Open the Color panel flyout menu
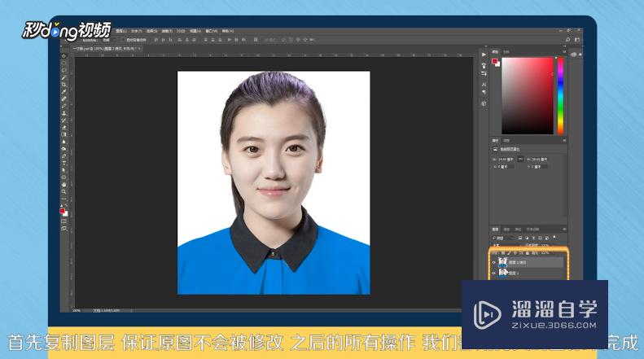 click(565, 50)
